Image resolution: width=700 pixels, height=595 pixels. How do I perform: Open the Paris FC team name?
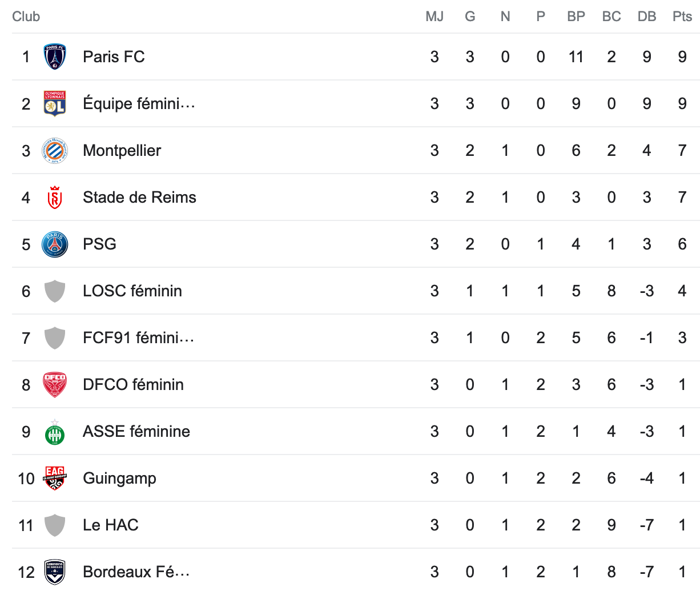pos(114,57)
